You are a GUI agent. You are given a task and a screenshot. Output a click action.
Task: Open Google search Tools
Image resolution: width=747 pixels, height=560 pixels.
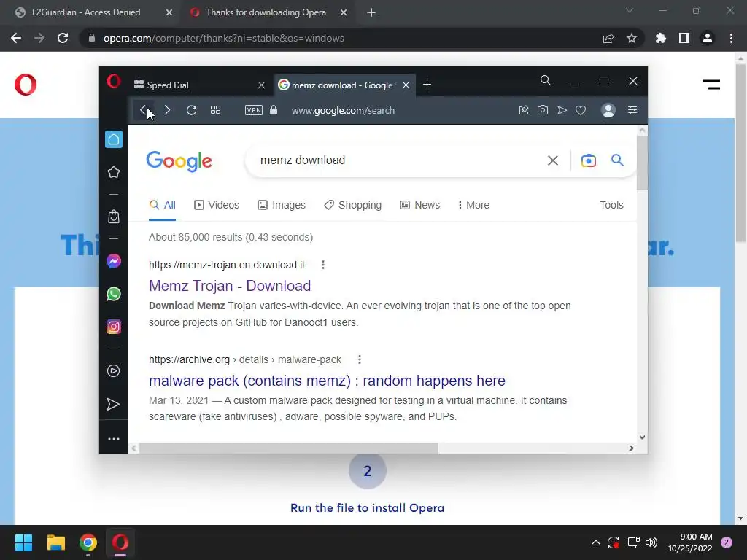click(x=611, y=205)
